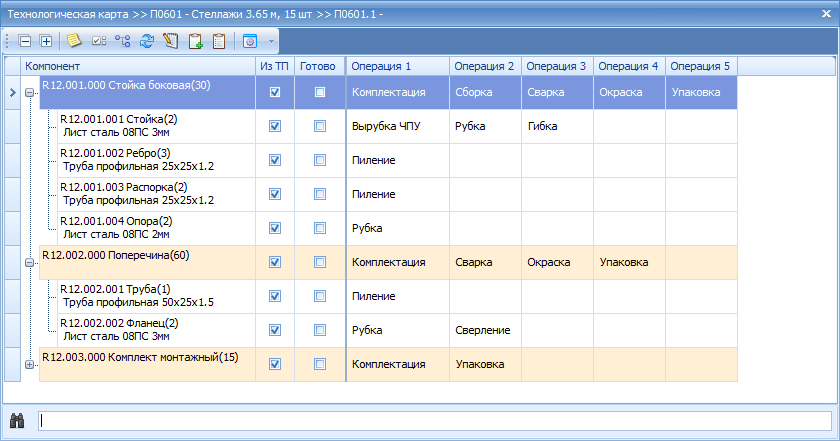Image resolution: width=840 pixels, height=441 pixels.
Task: Toggle Из ТП for Опора(2)
Action: [275, 228]
